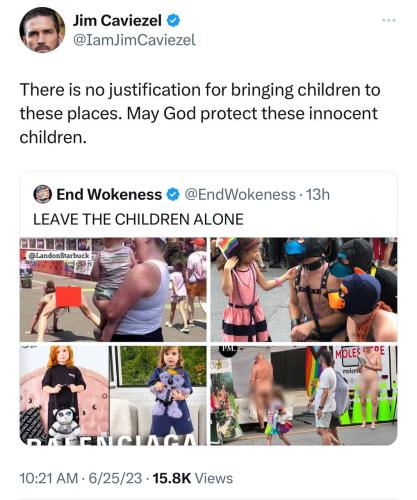This screenshot has height=500, width=417.
Task: Click the End Wokeness small profile avatar
Action: point(43,194)
